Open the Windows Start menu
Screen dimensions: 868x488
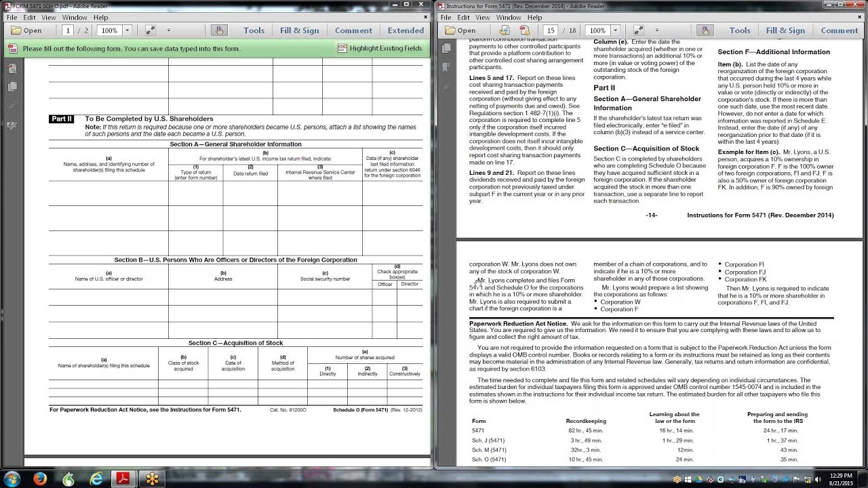(12, 479)
